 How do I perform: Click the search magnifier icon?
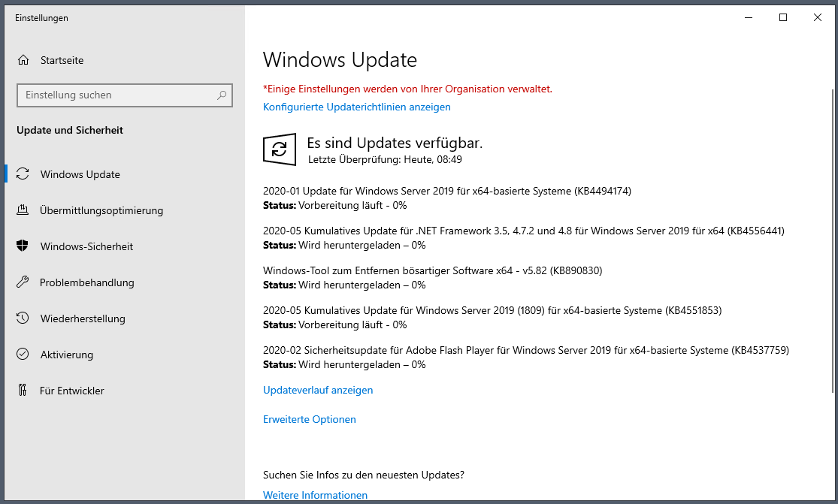221,95
